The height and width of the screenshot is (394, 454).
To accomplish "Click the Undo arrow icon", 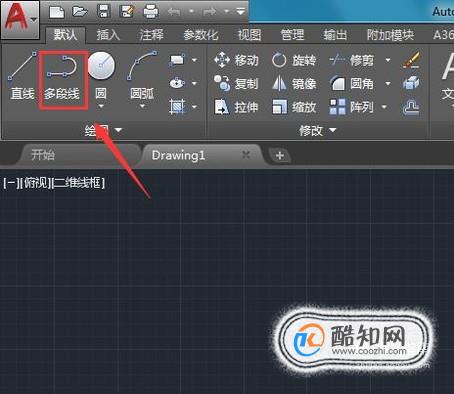I will click(x=174, y=12).
